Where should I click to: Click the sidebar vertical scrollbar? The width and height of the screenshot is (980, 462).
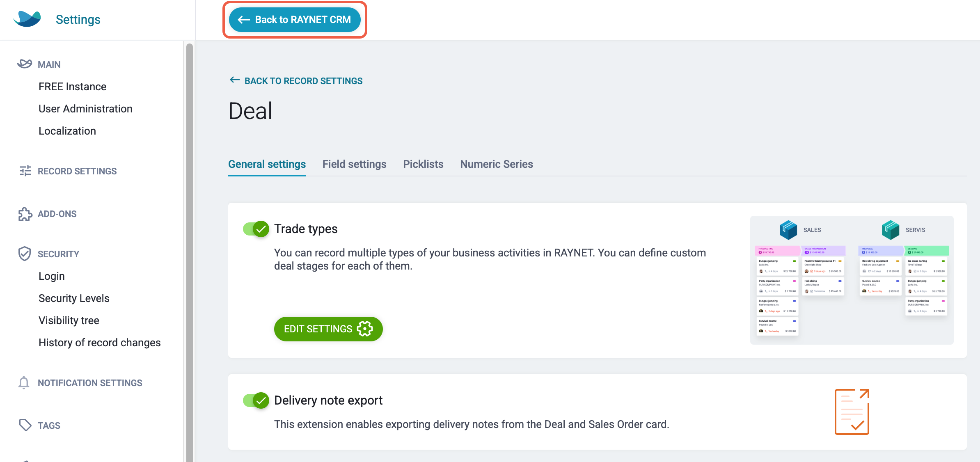click(189, 252)
